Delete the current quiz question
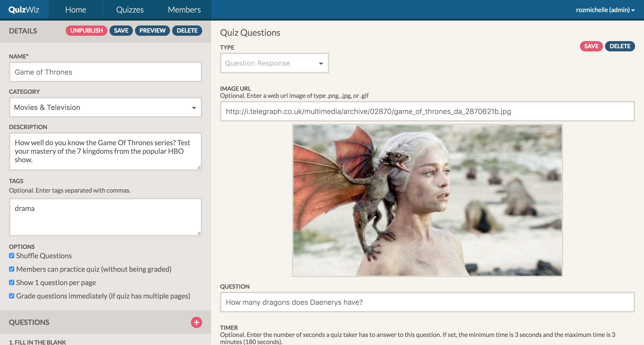 click(x=620, y=46)
